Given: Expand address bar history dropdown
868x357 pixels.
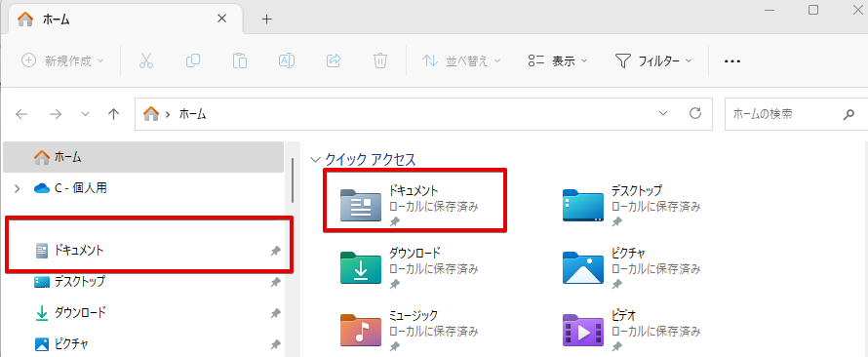Looking at the screenshot, I should coord(663,114).
